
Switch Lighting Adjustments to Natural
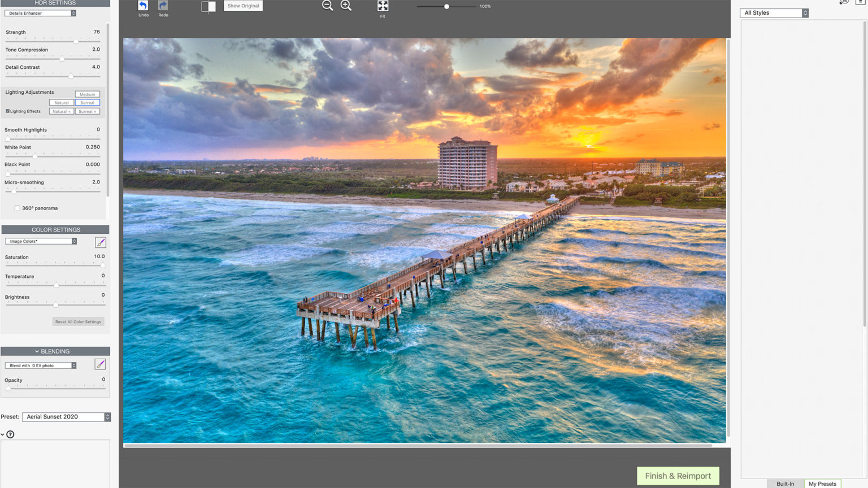[60, 102]
